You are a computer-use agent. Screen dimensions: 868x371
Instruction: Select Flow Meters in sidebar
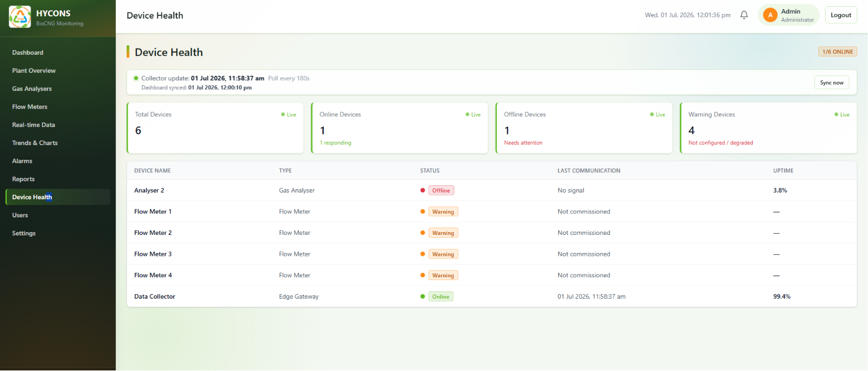(58, 107)
